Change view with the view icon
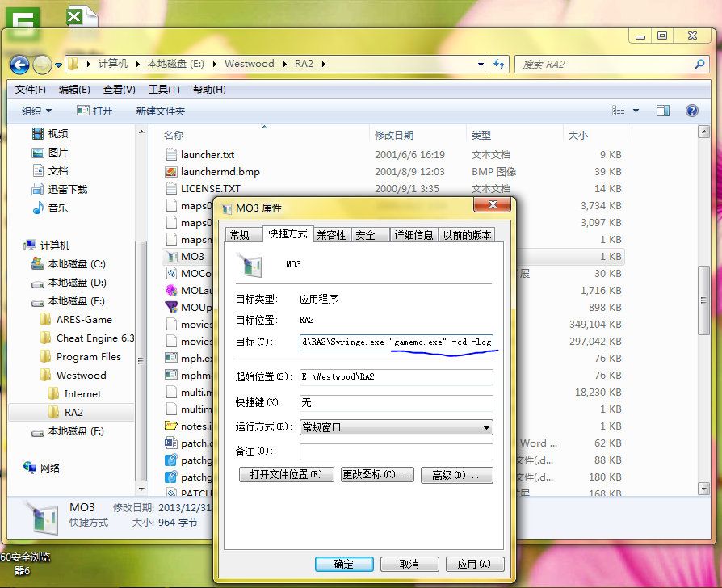The image size is (722, 588). pos(619,111)
